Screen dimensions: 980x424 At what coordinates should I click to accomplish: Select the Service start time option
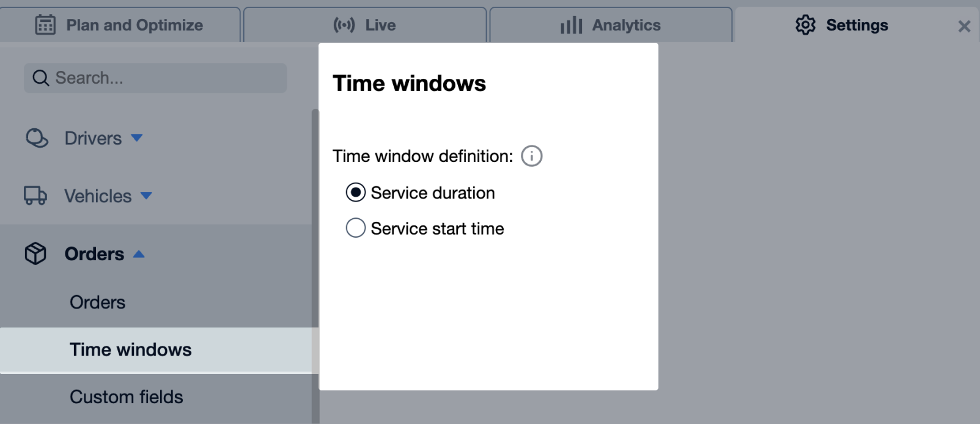pos(355,227)
